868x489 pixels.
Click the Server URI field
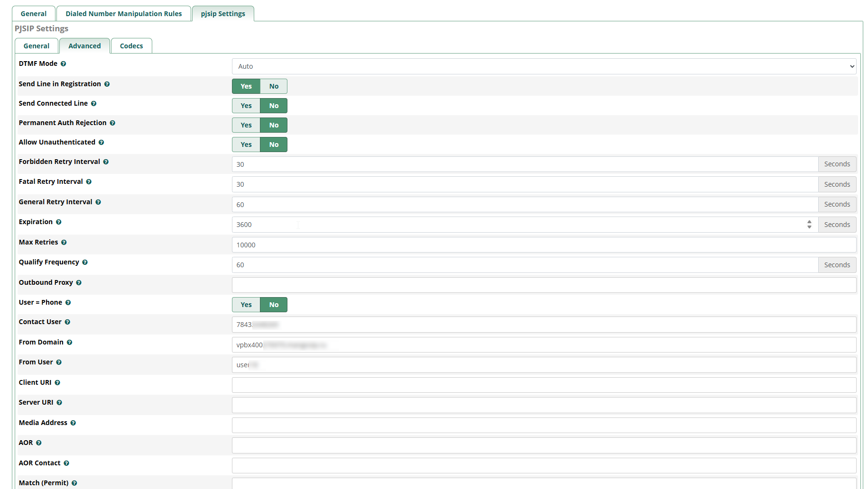[x=544, y=405]
